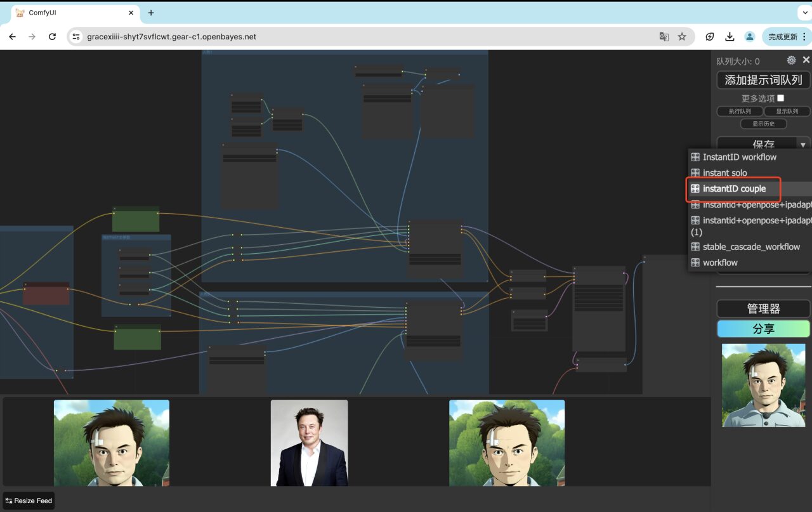The image size is (812, 512).
Task: Open the suited man photo thumbnail
Action: tap(309, 443)
